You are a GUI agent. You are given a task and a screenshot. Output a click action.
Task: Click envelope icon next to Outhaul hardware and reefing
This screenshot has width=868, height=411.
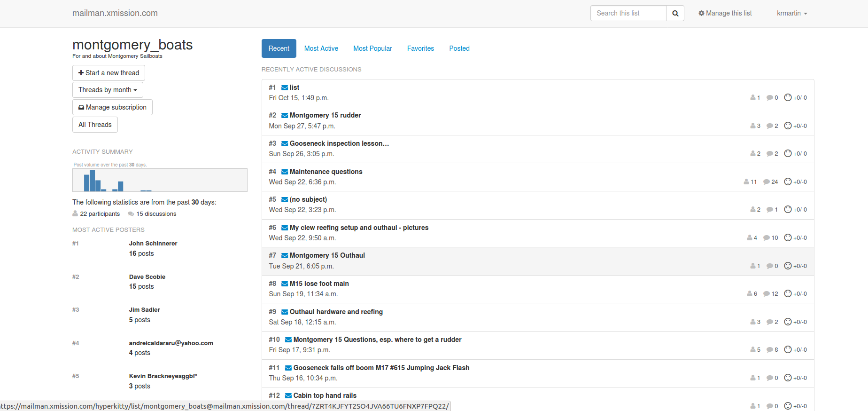pos(284,312)
